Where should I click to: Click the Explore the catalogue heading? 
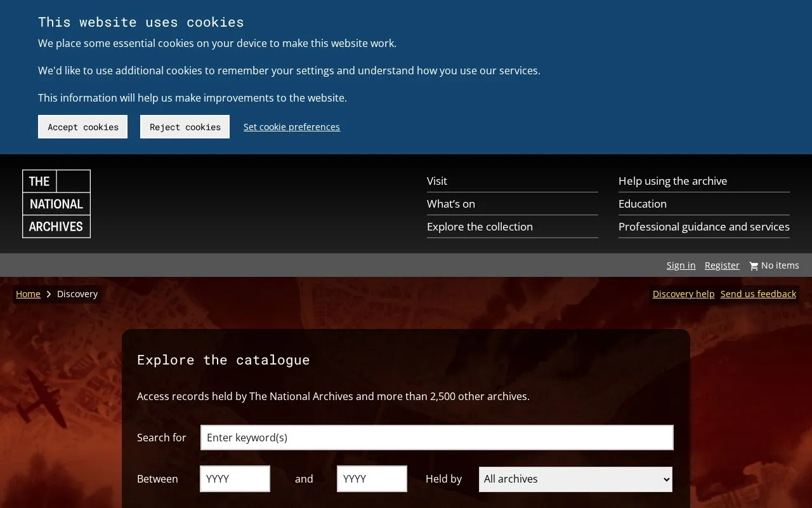[223, 360]
